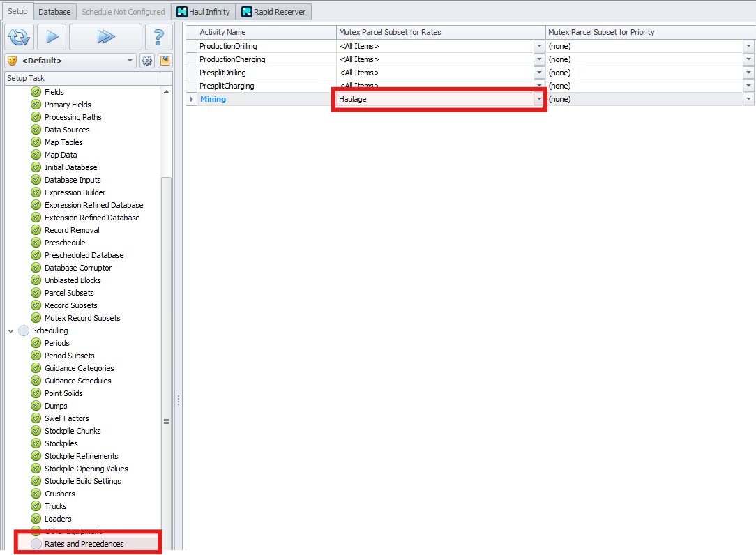The width and height of the screenshot is (756, 555).
Task: Select the Mutex Record Subsets task
Action: (x=82, y=318)
